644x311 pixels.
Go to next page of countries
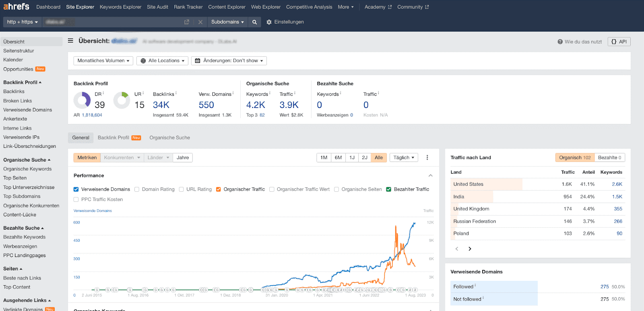(470, 249)
